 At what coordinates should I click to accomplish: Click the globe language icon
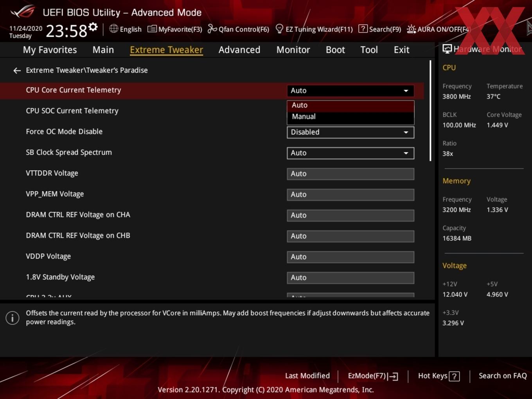(x=113, y=29)
